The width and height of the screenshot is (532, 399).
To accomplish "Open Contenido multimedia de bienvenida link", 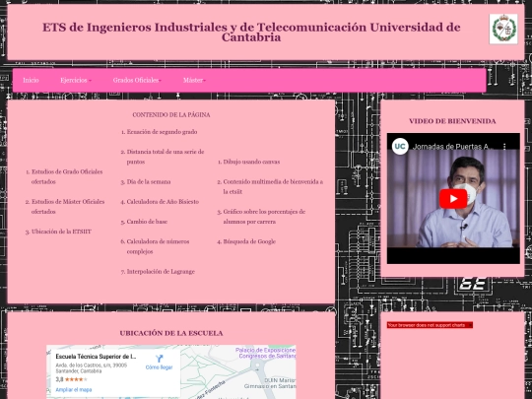I will pyautogui.click(x=273, y=186).
